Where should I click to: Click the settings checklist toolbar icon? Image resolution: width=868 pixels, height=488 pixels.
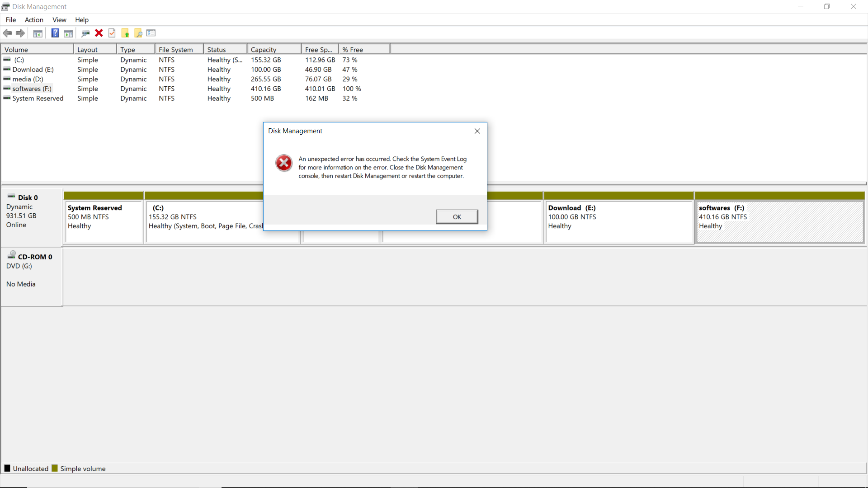click(x=151, y=33)
